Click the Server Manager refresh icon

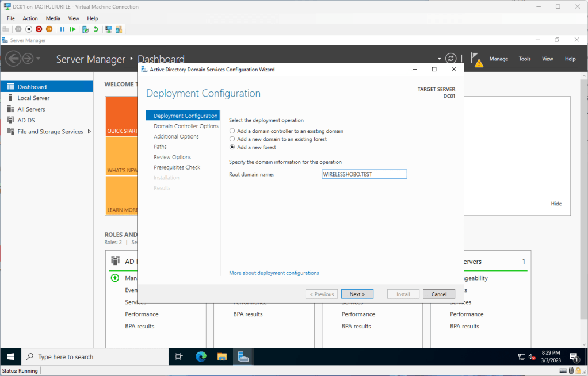click(x=451, y=59)
